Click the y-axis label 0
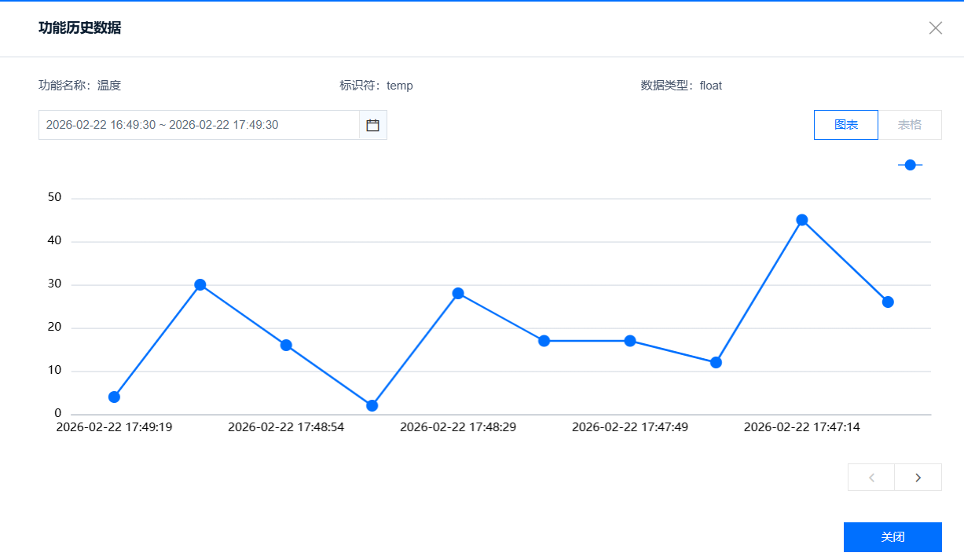This screenshot has width=964, height=560. pos(58,413)
